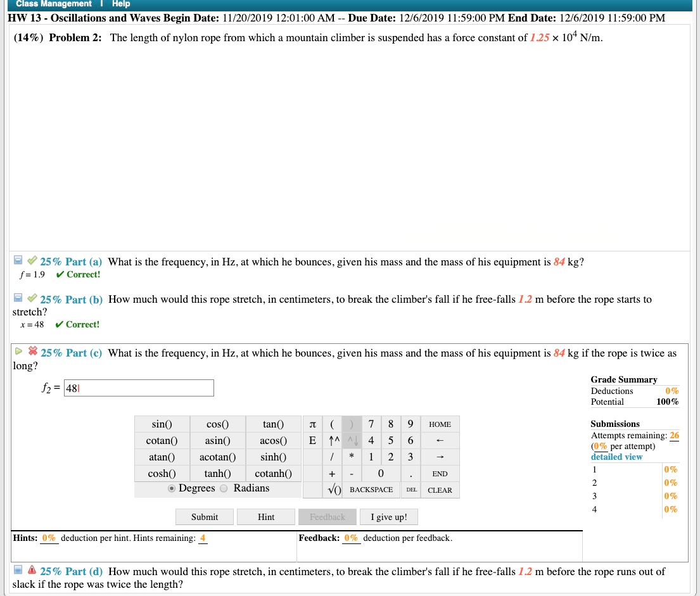This screenshot has width=700, height=596.
Task: Expand Part (c) with the green arrow
Action: [x=17, y=353]
